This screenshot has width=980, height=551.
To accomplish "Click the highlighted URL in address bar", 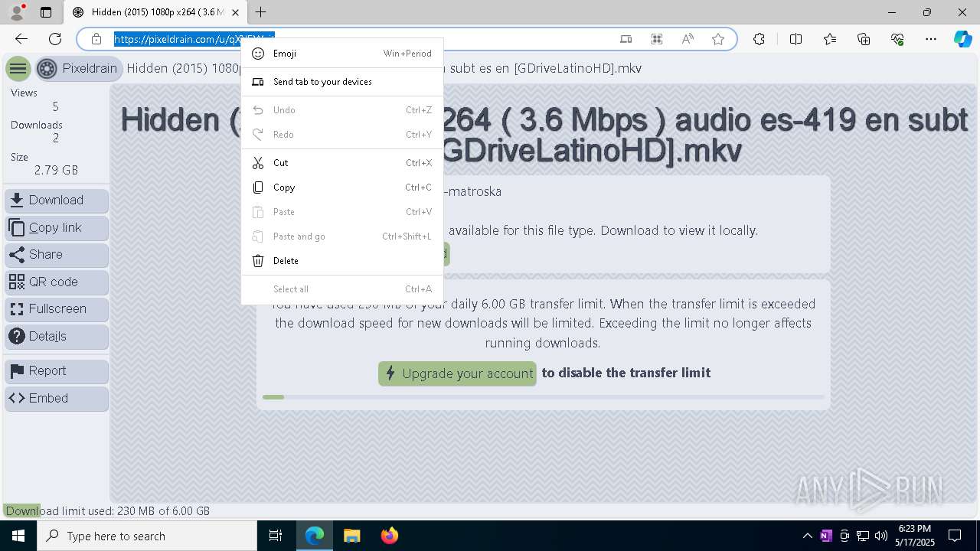I will click(194, 39).
